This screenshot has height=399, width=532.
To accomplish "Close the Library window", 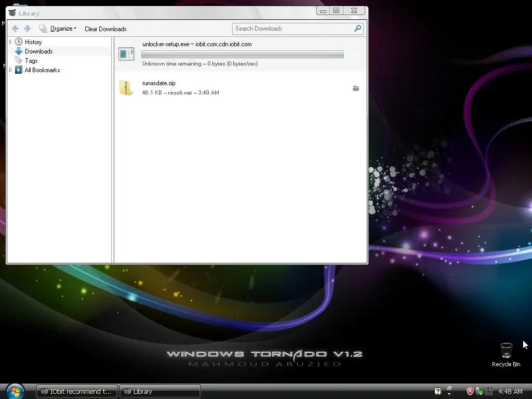I will pos(354,11).
